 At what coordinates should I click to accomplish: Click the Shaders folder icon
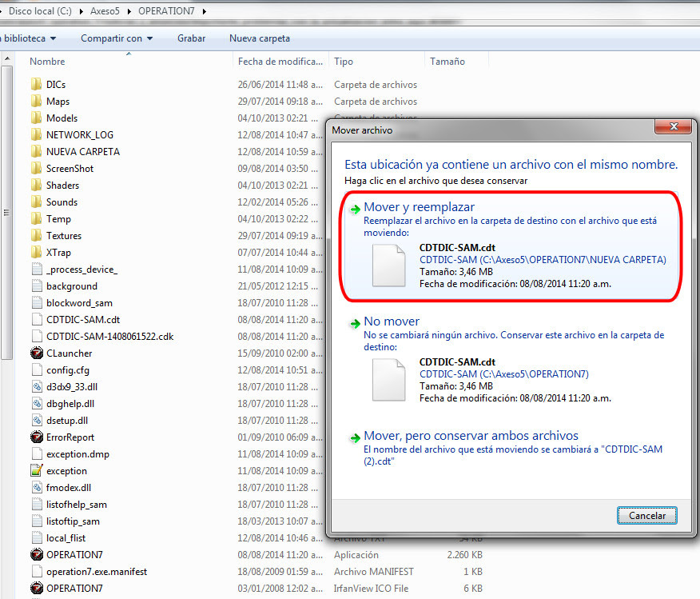37,186
